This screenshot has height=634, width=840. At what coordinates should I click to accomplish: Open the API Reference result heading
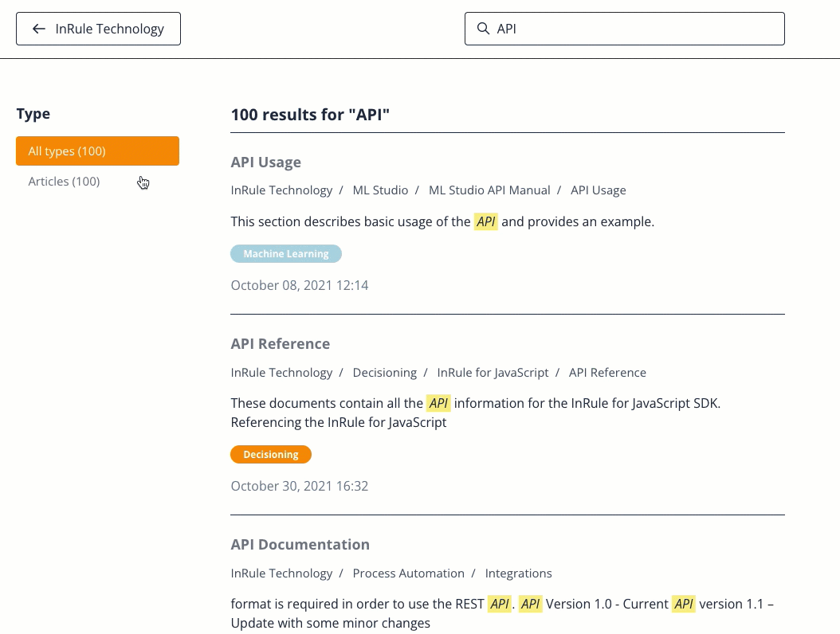coord(280,344)
